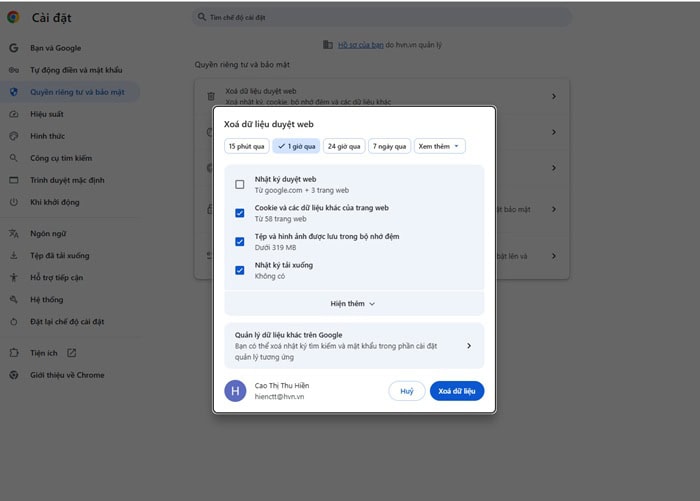Open Công cụ tìm kiếm settings section

click(x=60, y=158)
